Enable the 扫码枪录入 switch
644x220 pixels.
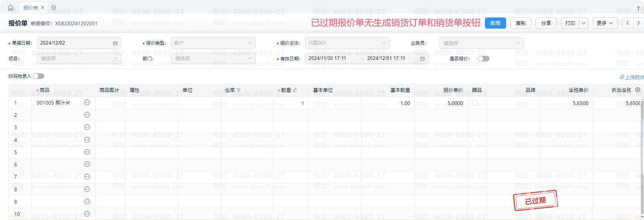click(38, 76)
